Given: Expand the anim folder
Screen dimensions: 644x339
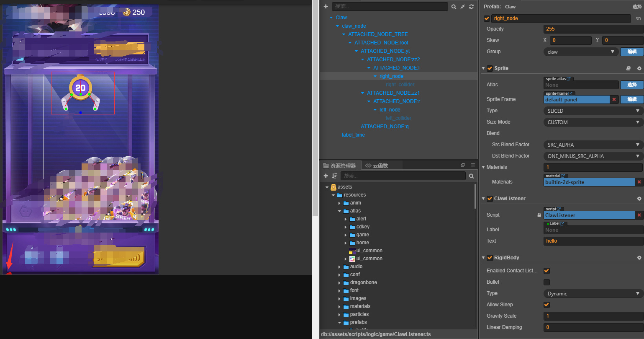Looking at the screenshot, I should tap(339, 203).
